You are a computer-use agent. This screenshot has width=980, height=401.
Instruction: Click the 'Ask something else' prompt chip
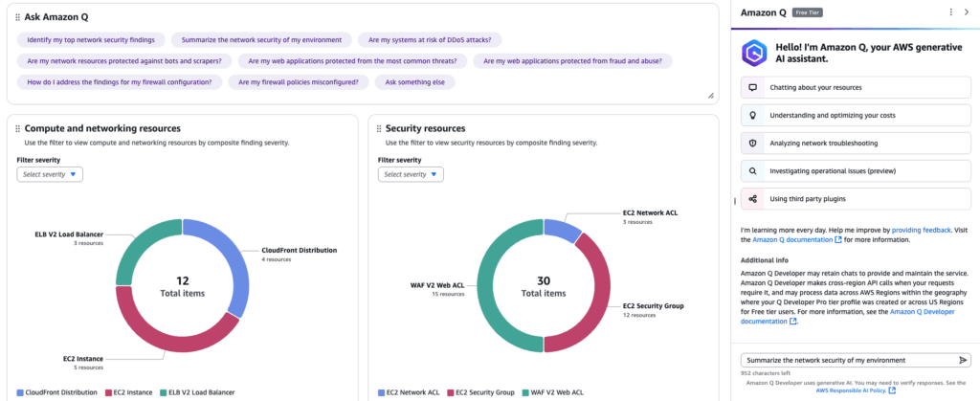(x=414, y=82)
